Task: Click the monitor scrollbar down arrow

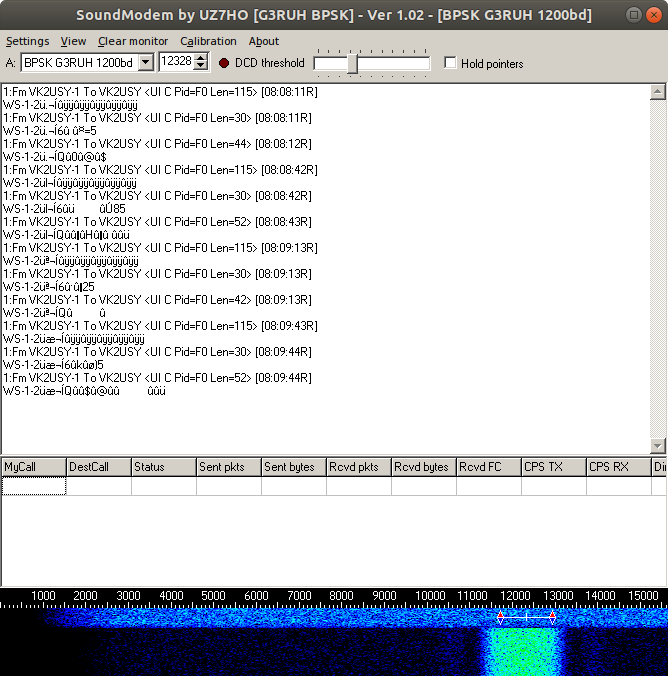Action: [658, 446]
